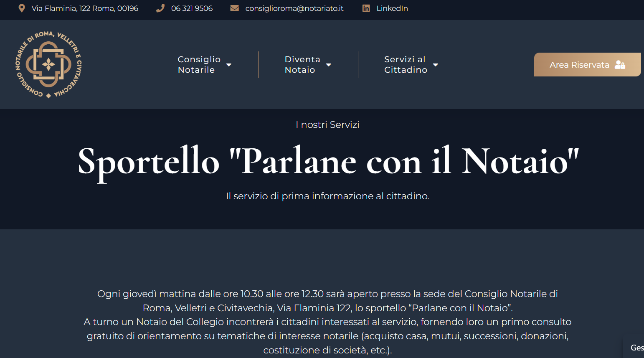Expand the Consiglio Notarile dropdown arrow
This screenshot has height=358, width=644.
point(229,65)
